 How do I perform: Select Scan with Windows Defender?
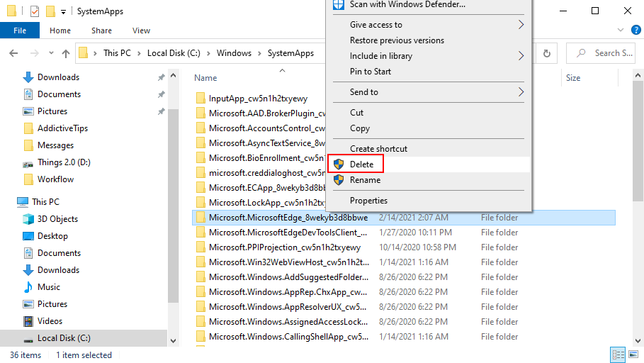tap(429, 5)
